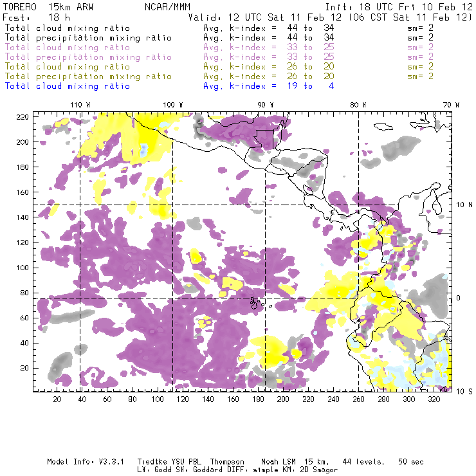This screenshot has height=476, width=476.
Task: Click the "20" y-axis tick label
Action: pos(24,368)
